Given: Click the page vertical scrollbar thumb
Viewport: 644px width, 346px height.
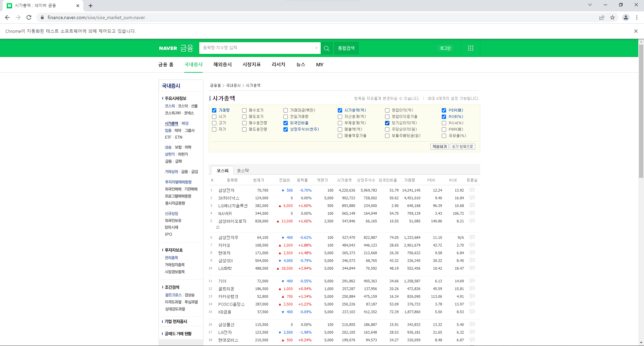Looking at the screenshot, I should pyautogui.click(x=641, y=111).
